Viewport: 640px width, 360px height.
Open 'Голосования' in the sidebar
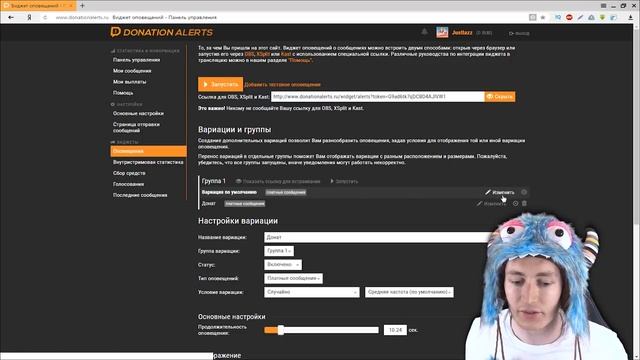[x=128, y=184]
